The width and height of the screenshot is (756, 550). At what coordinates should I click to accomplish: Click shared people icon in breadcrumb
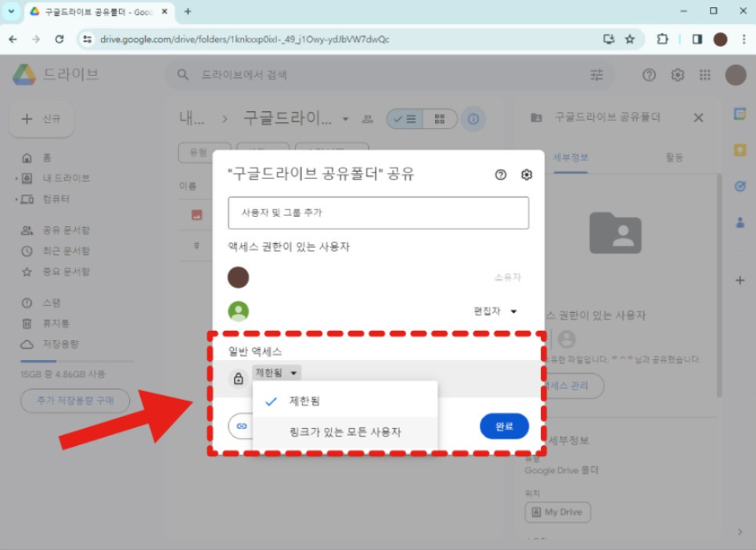[x=367, y=119]
